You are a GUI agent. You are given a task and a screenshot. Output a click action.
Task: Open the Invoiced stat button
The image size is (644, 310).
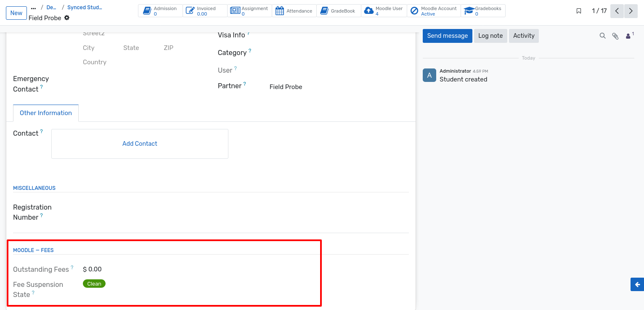tap(205, 11)
